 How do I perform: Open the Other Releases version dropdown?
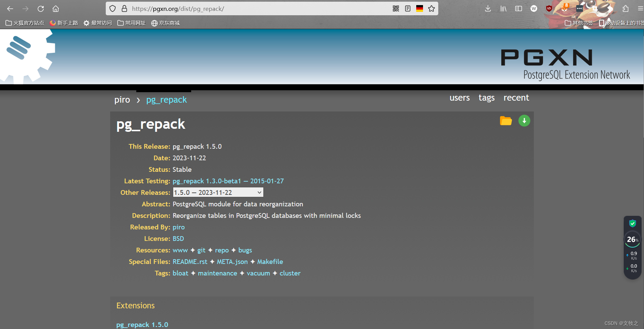coord(218,192)
